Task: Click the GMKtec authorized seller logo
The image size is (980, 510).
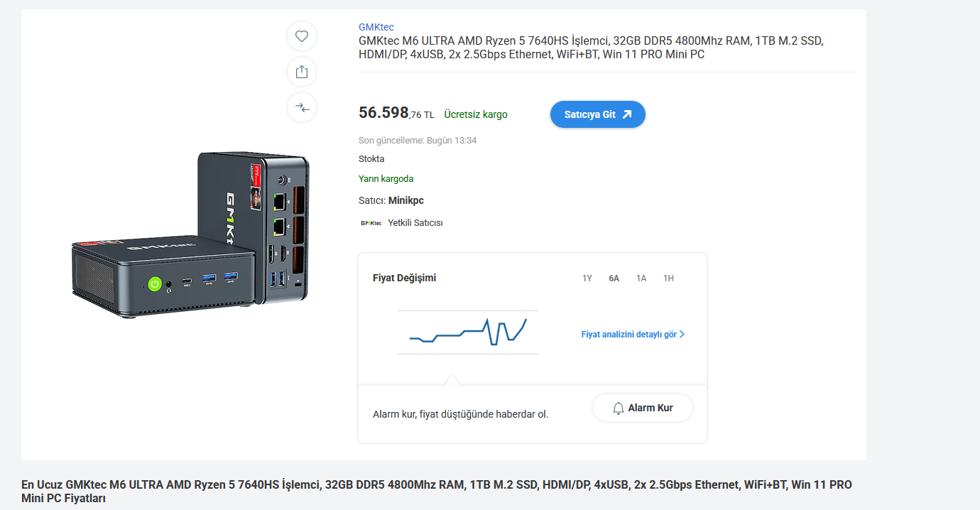Action: [x=371, y=223]
